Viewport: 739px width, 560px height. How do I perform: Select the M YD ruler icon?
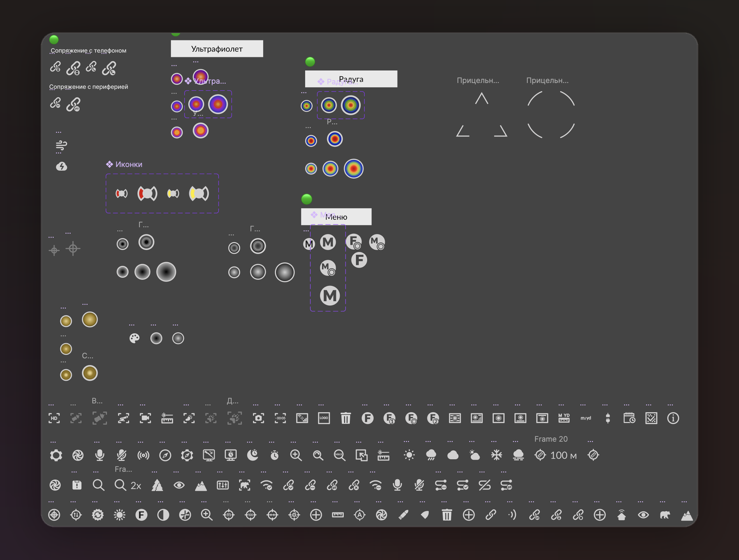564,418
